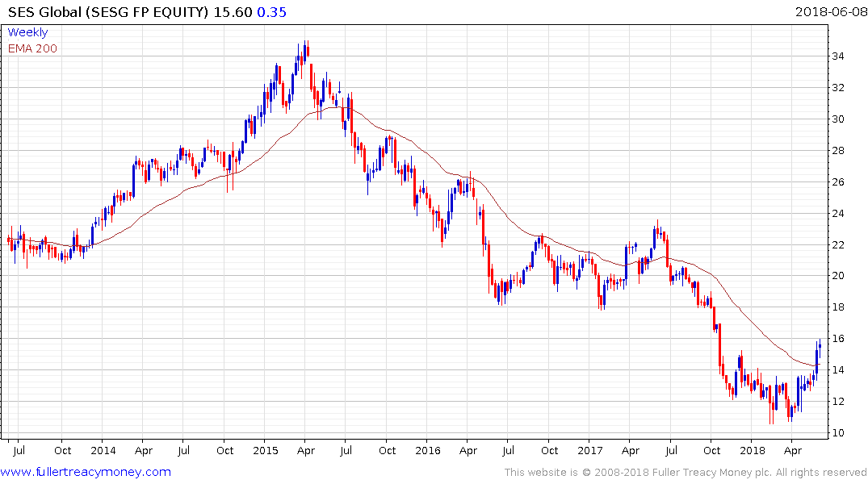The image size is (868, 484).
Task: Click the 2014 year label
Action: pos(103,451)
